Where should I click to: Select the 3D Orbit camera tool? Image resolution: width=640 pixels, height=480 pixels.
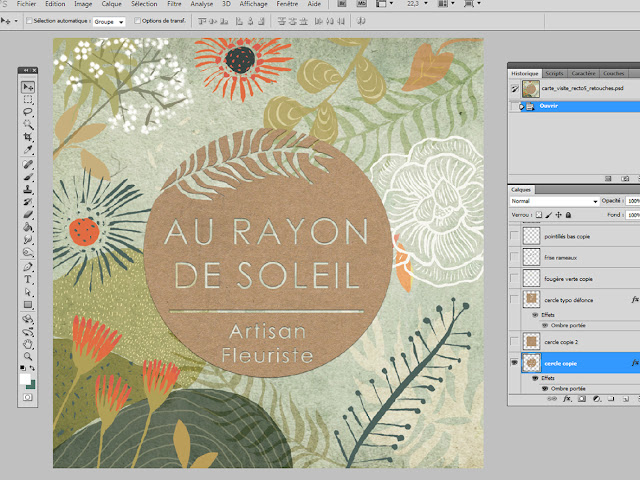click(28, 331)
